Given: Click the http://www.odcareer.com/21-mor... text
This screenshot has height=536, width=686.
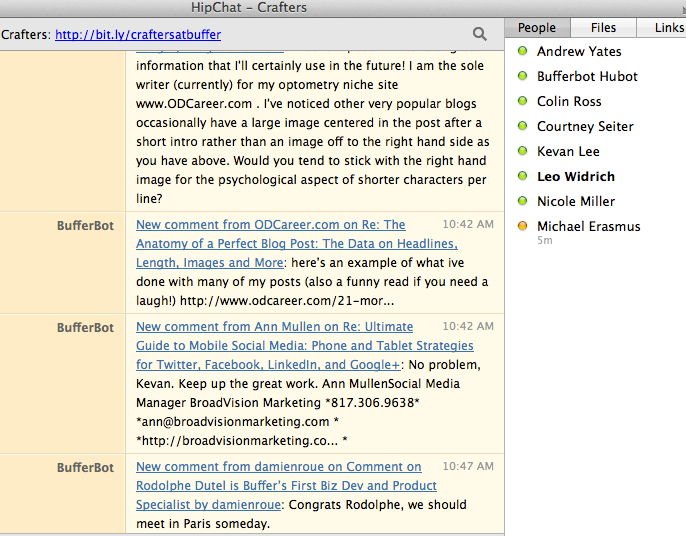Looking at the screenshot, I should click(x=287, y=301).
